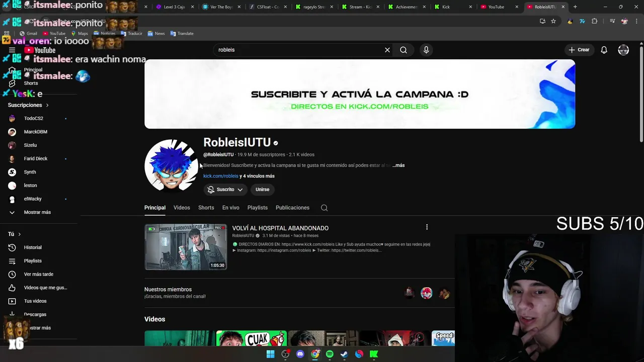Open the CUAK video thumbnail
The width and height of the screenshot is (644, 362).
click(251, 338)
